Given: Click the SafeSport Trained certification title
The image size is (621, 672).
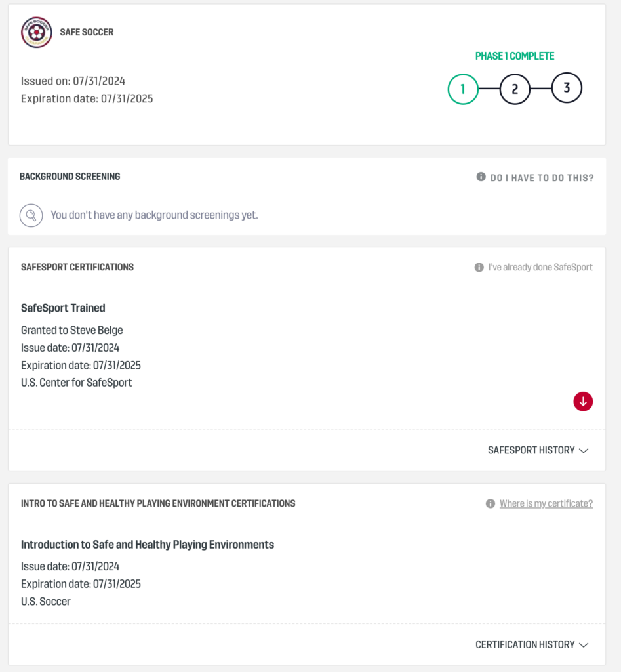Looking at the screenshot, I should pos(63,308).
